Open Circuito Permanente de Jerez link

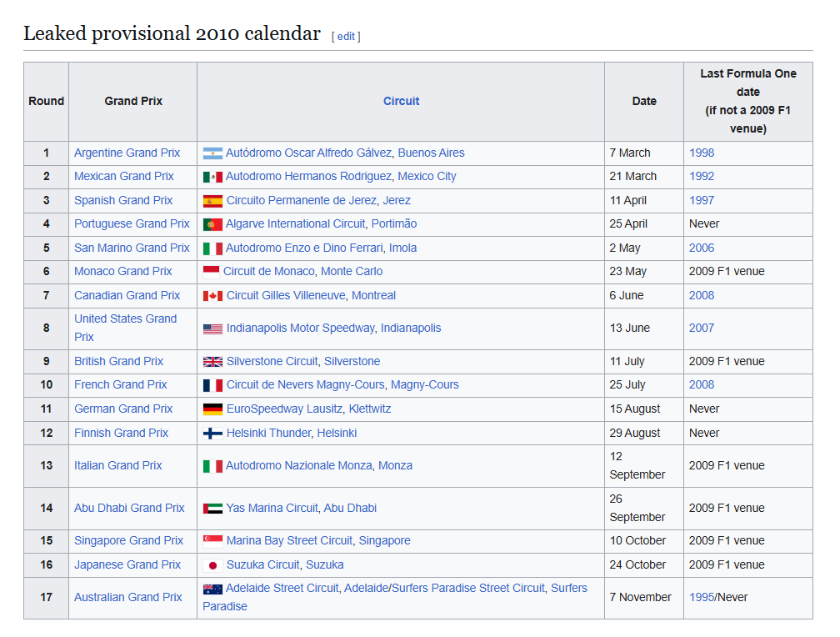(302, 200)
